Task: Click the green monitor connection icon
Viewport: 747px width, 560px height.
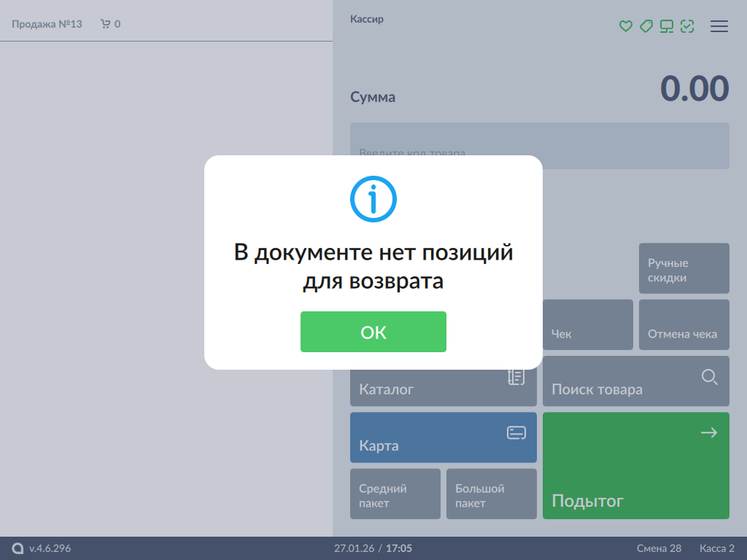Action: point(666,26)
